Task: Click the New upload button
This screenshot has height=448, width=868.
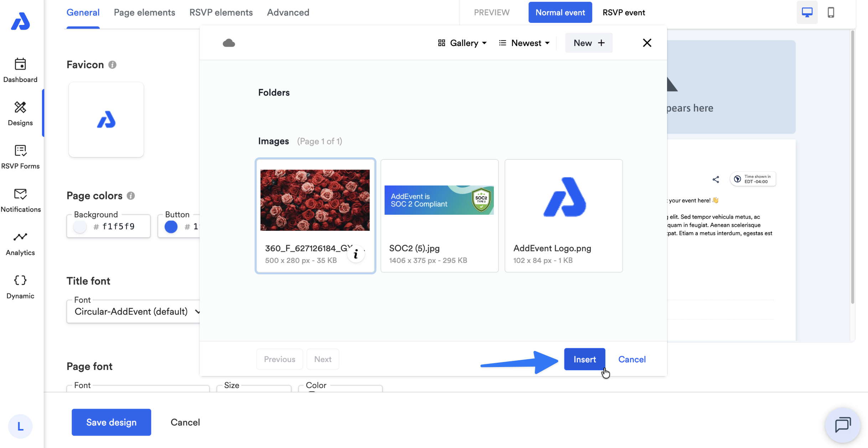Action: 589,43
